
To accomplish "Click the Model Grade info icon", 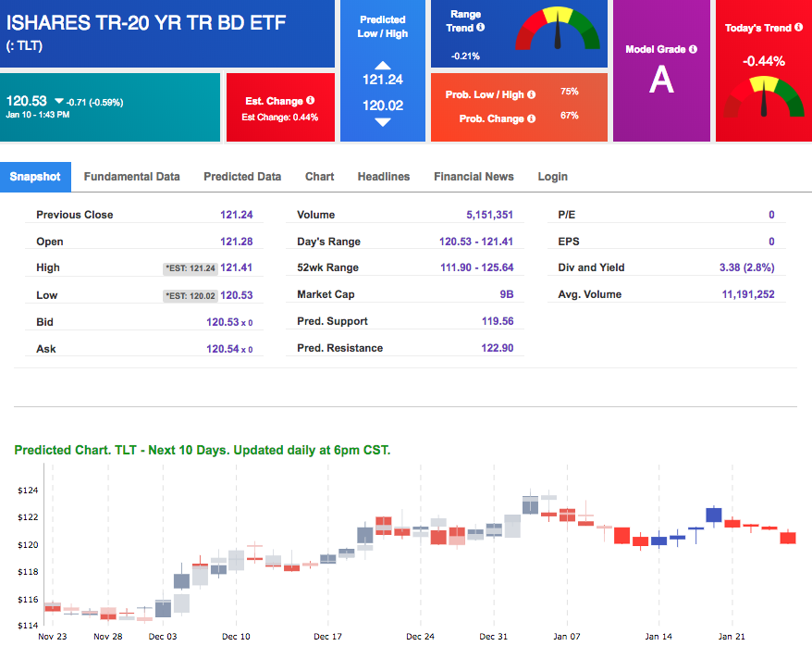I will point(693,49).
